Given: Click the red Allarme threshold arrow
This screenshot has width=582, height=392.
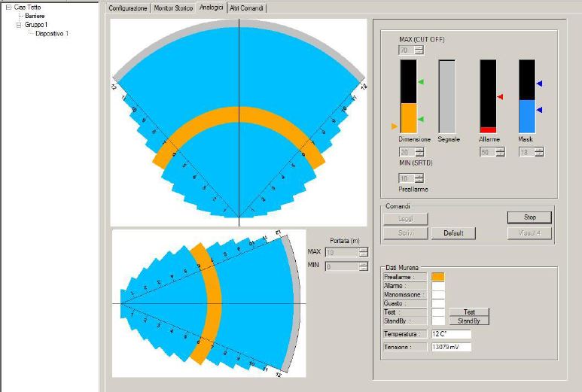Looking at the screenshot, I should 500,97.
